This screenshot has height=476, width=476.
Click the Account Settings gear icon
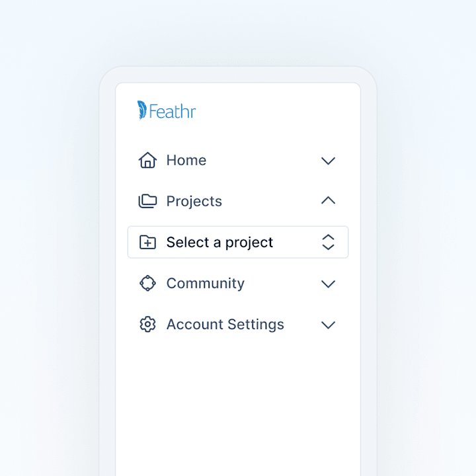(147, 324)
